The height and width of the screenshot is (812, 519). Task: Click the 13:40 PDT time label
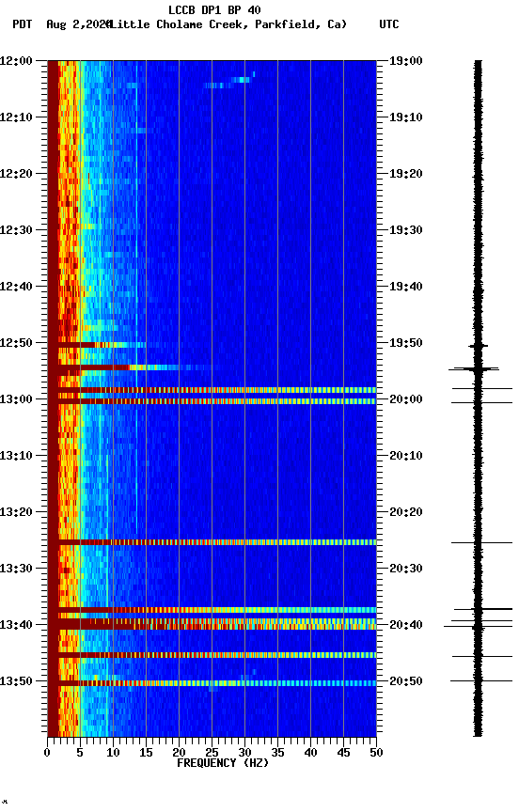point(16,625)
